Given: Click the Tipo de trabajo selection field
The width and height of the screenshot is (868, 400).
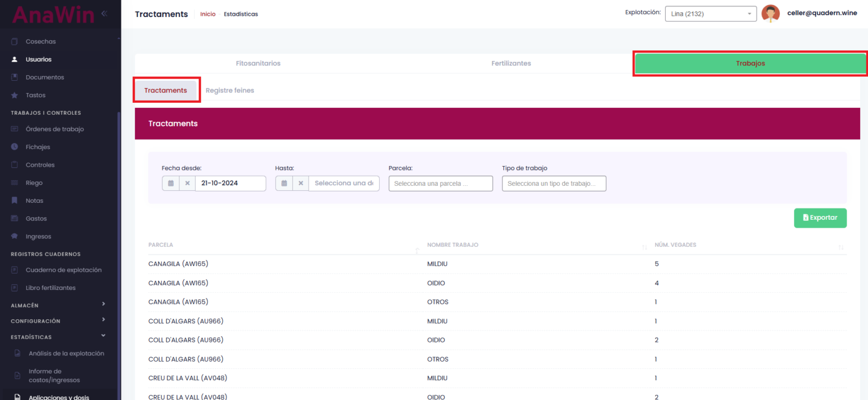Looking at the screenshot, I should [554, 184].
